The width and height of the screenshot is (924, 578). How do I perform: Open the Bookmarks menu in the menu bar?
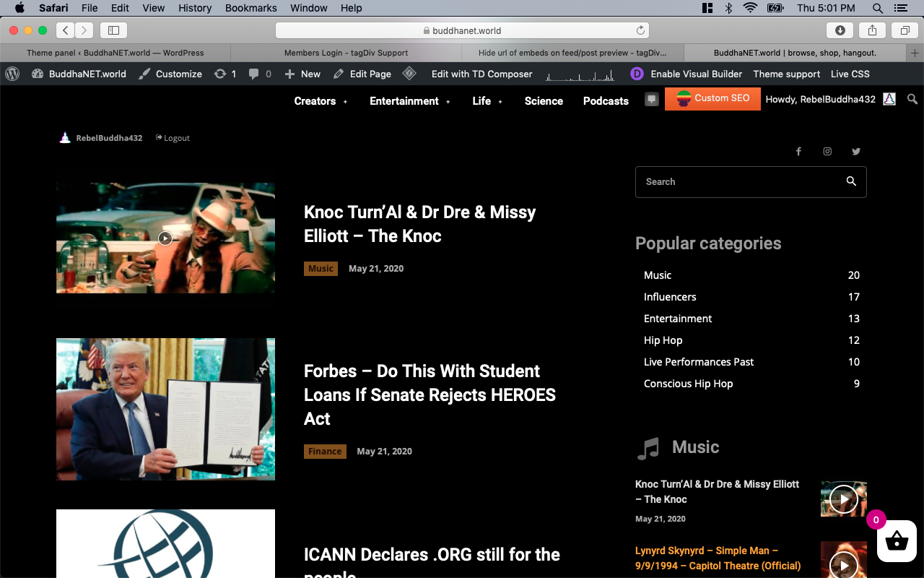251,8
